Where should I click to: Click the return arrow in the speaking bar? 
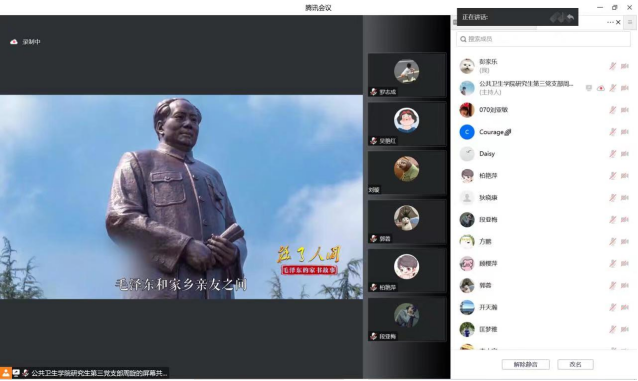pyautogui.click(x=570, y=17)
